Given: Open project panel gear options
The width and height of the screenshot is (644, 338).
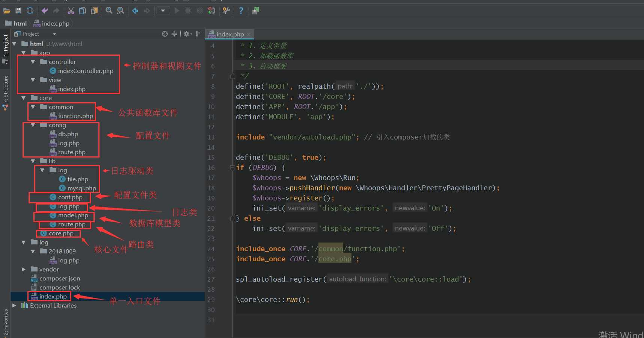Looking at the screenshot, I should 187,34.
